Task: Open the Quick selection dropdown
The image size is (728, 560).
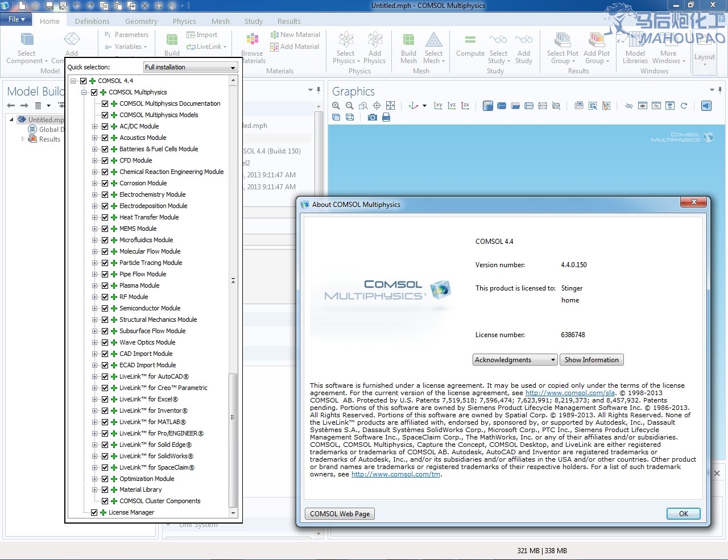Action: coord(190,67)
